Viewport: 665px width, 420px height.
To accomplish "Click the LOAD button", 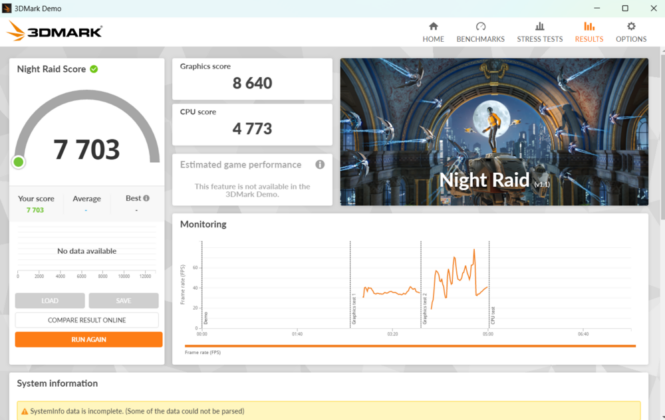I will pos(50,300).
